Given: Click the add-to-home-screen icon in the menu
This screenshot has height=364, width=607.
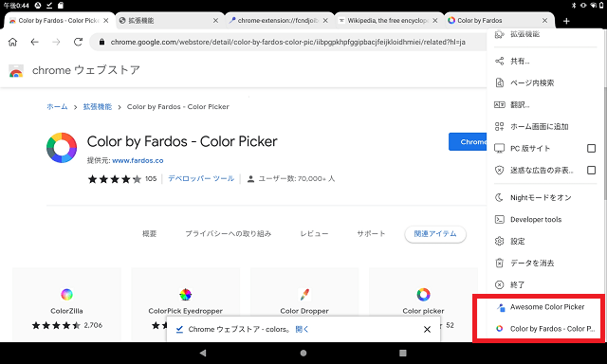Looking at the screenshot, I should coord(500,126).
